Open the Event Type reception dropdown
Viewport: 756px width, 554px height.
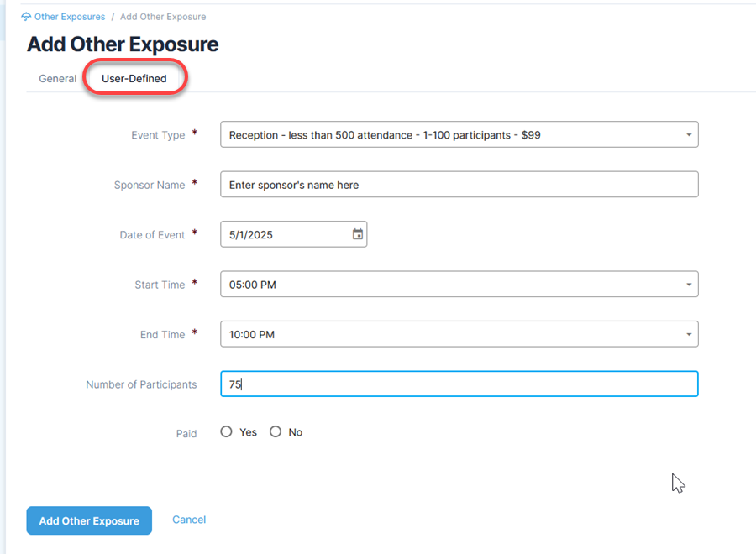click(x=459, y=134)
